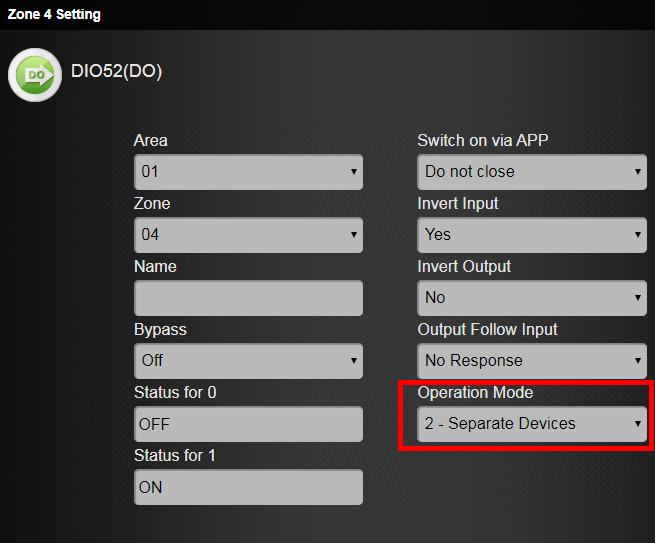Open Switch on via APP dropdown
Viewport: 655px width, 543px height.
coord(531,172)
